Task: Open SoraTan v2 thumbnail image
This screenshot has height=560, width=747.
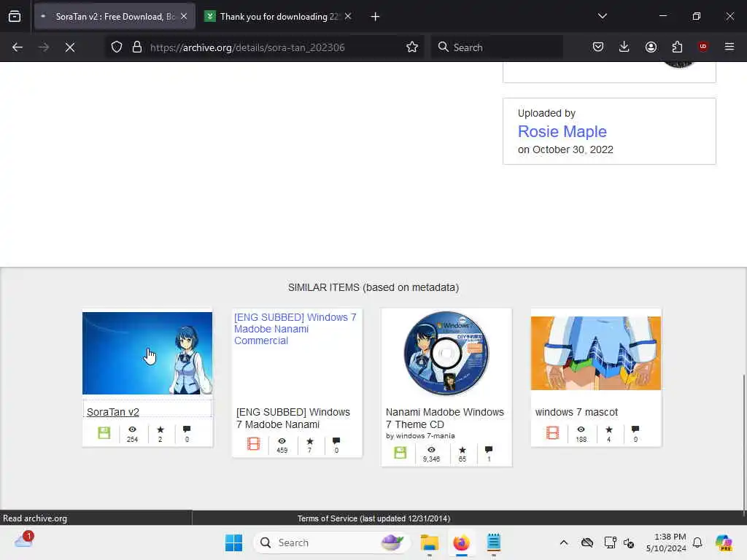Action: 147,353
